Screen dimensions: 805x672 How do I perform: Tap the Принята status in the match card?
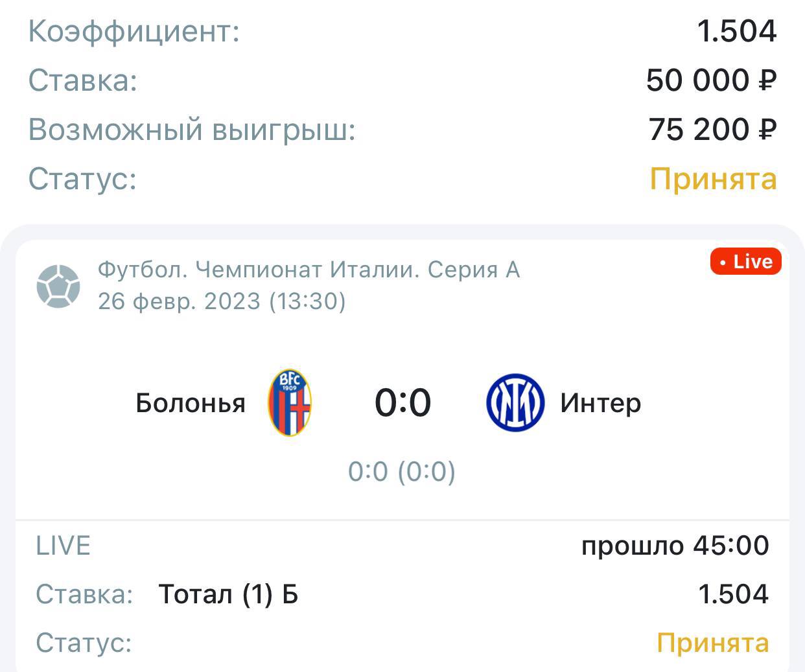click(712, 643)
